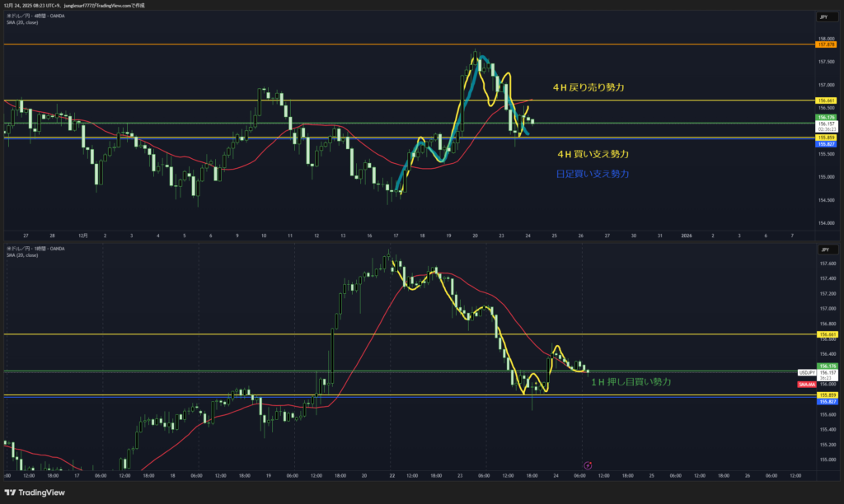Open JPY currency selector on upper chart

(x=824, y=17)
